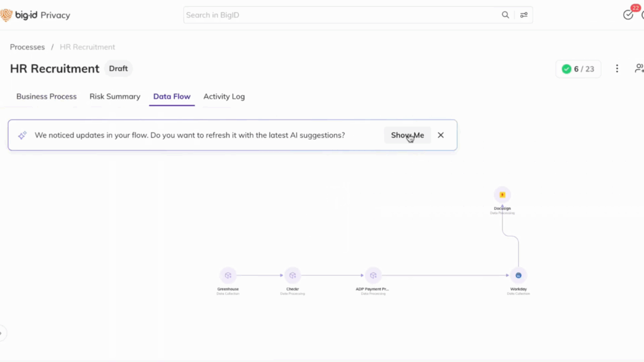Go to the Activity Log tab
Screen dimensions: 644x362
point(224,97)
